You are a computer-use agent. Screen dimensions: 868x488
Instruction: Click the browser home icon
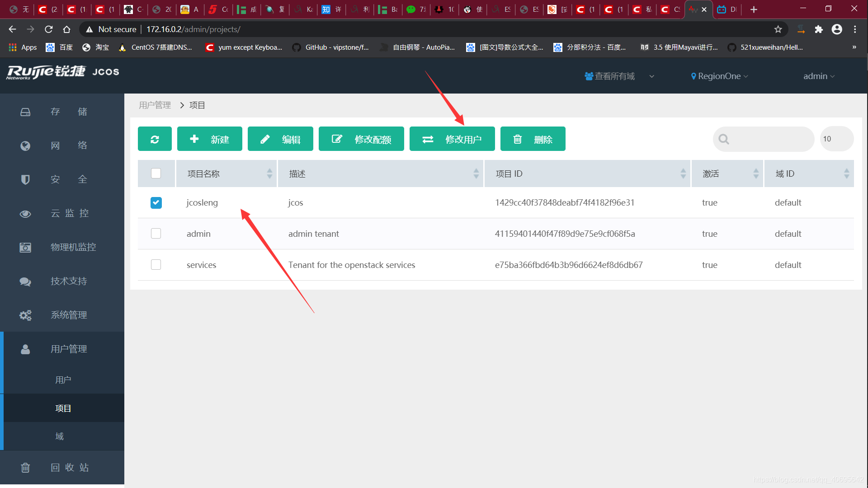click(x=66, y=29)
